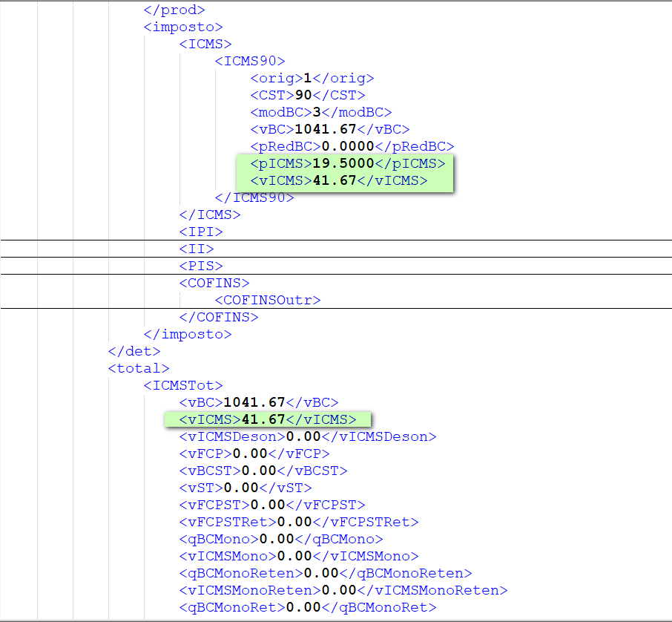This screenshot has height=622, width=672.
Task: Click the <modBC>3</modBC> line
Action: tap(321, 112)
